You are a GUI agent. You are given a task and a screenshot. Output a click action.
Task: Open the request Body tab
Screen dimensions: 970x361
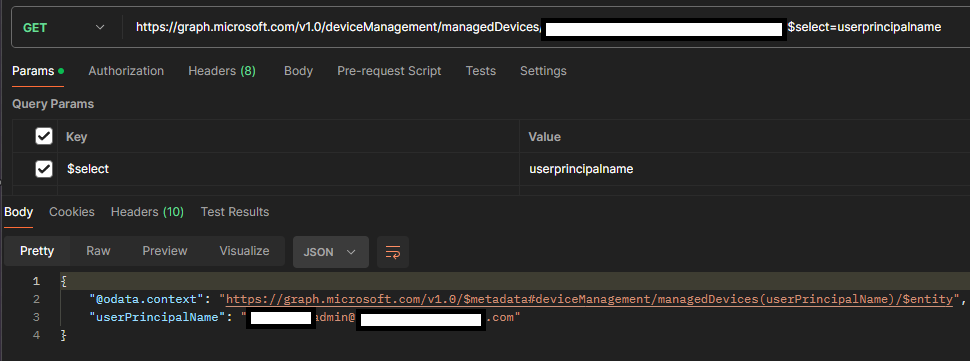pyautogui.click(x=298, y=71)
